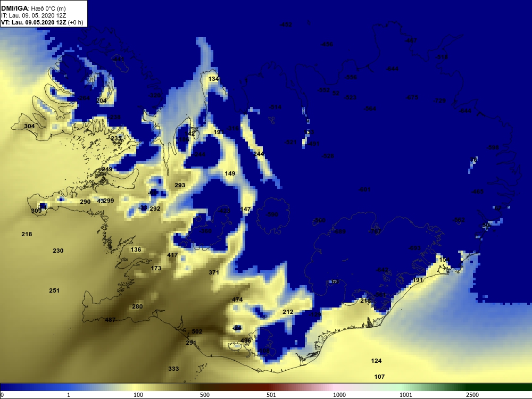Viewport: 532px width, 399px height.
Task: Click the legend label 100
Action: pyautogui.click(x=138, y=395)
